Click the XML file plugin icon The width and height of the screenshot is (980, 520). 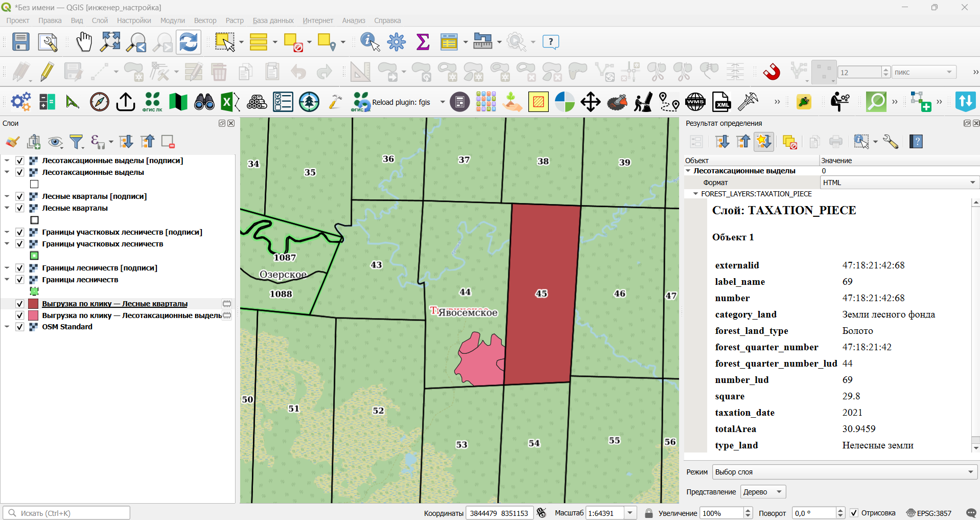[x=721, y=102]
